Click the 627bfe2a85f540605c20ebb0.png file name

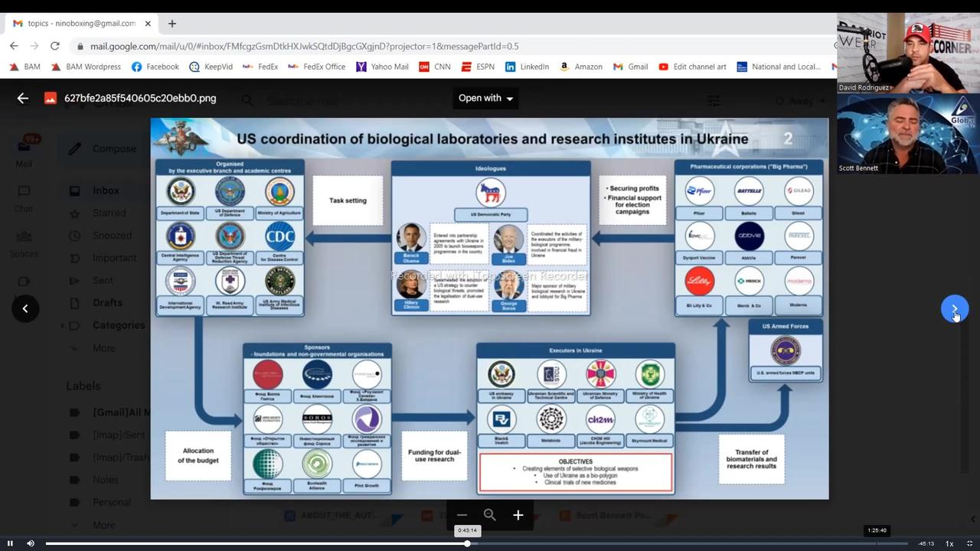(140, 98)
